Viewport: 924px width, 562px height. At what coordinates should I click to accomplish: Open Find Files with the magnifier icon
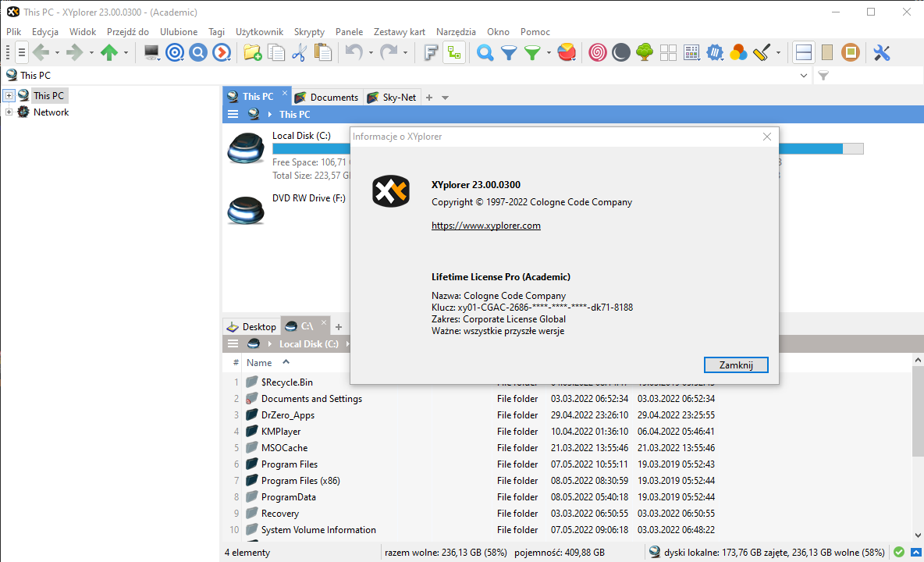[485, 53]
